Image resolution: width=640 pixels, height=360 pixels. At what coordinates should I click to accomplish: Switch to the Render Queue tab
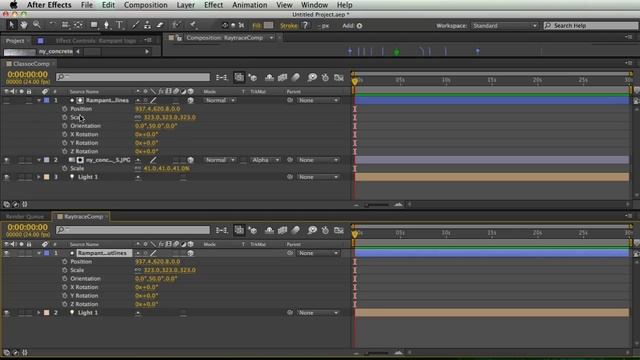[x=24, y=216]
